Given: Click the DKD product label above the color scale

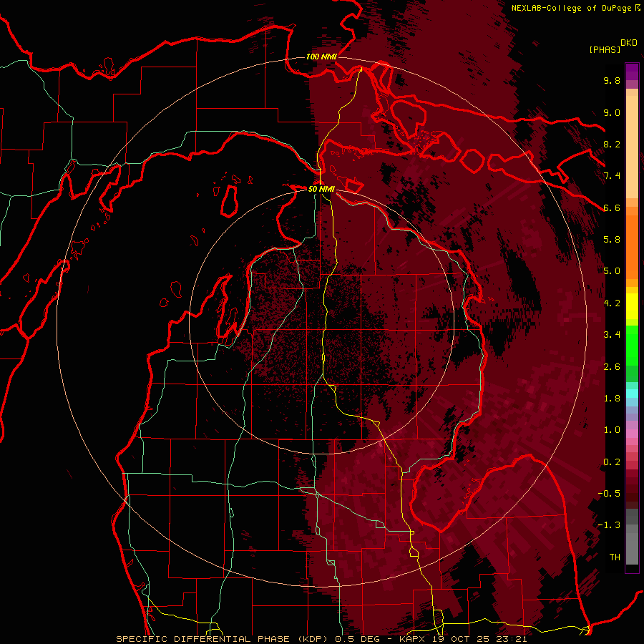Looking at the screenshot, I should pyautogui.click(x=629, y=43).
